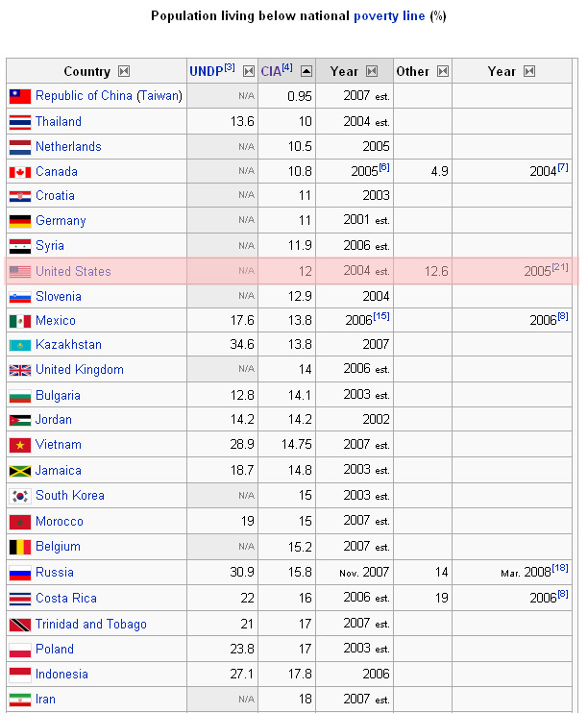Click the Slovenia flag icon
Screen dimensions: 588x713
click(20, 297)
